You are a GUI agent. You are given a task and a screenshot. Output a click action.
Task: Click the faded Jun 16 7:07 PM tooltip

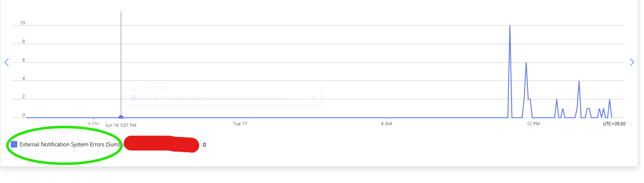pyautogui.click(x=222, y=94)
